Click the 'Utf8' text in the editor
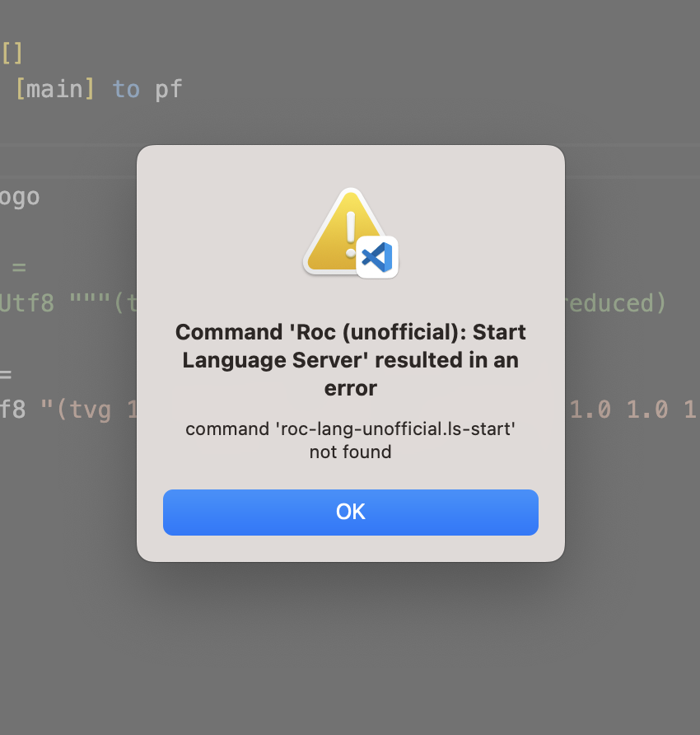 27,303
